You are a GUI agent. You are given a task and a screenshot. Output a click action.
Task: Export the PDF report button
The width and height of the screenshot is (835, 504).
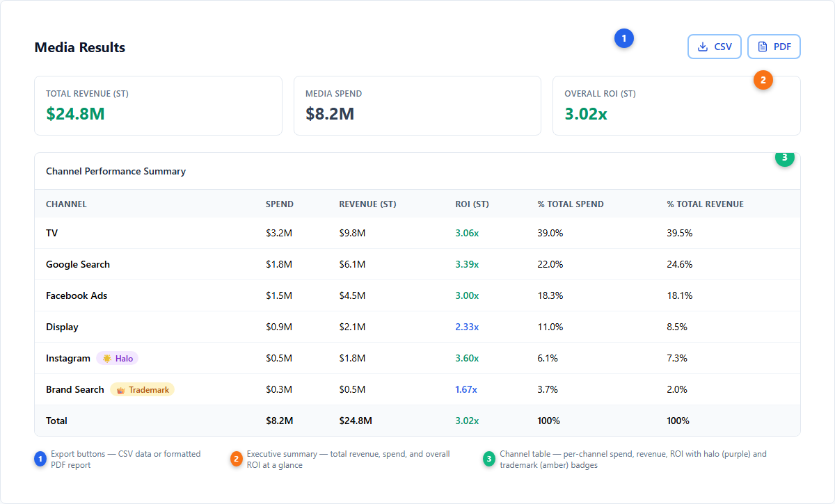pyautogui.click(x=774, y=47)
